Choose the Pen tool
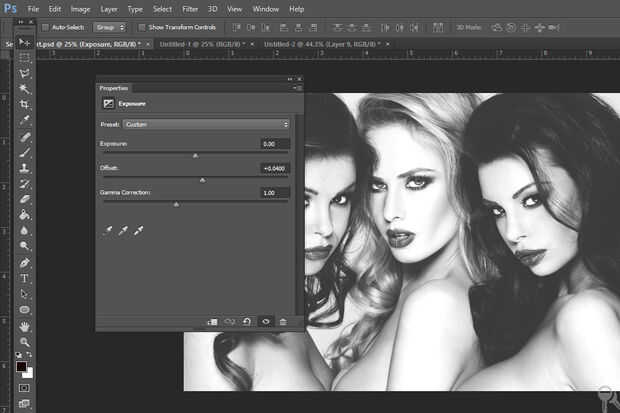Screen dimensions: 620x413 click(x=25, y=262)
